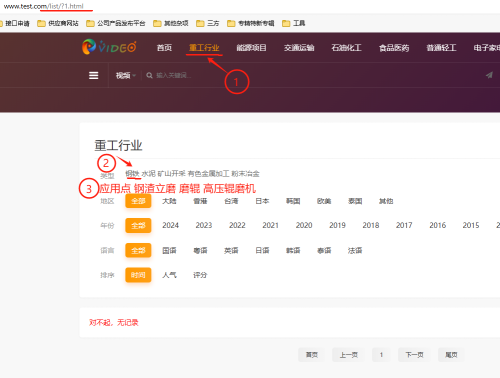500x378 pixels.
Task: Choose 粤语 language filter
Action: [x=200, y=250]
